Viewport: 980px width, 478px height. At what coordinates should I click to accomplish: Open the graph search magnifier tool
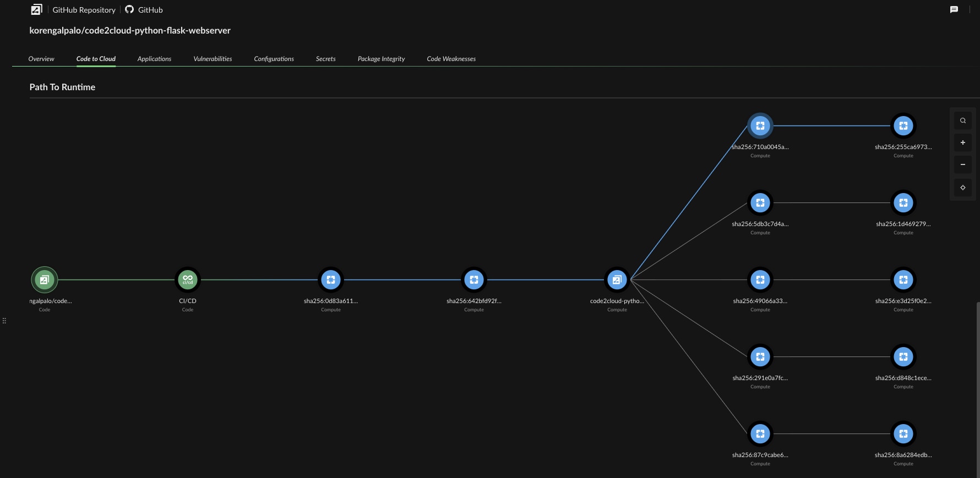pyautogui.click(x=963, y=120)
